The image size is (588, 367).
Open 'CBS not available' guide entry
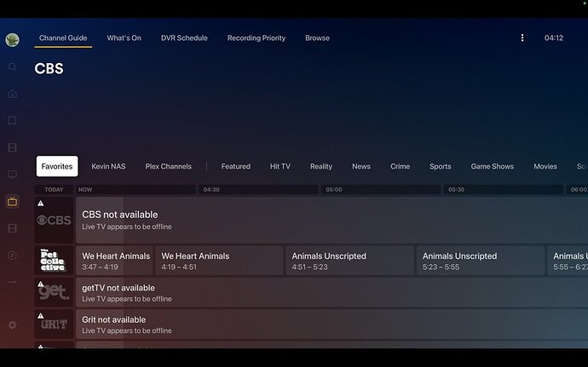click(331, 220)
